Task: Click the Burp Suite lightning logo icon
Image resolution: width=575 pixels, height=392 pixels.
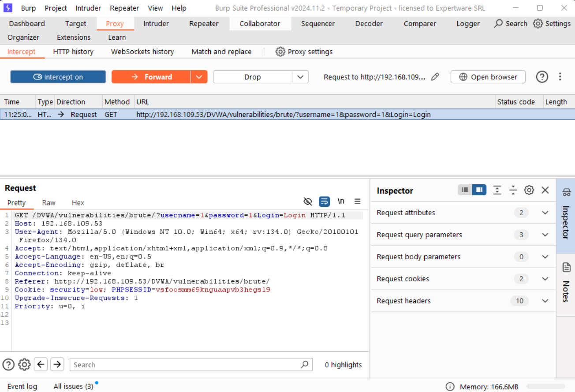Action: click(x=8, y=8)
